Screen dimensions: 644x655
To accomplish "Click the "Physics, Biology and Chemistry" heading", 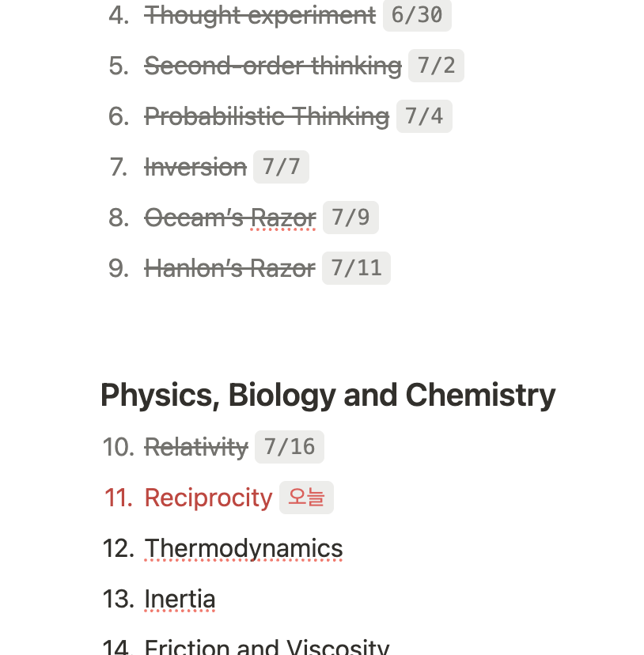I will coord(328,395).
